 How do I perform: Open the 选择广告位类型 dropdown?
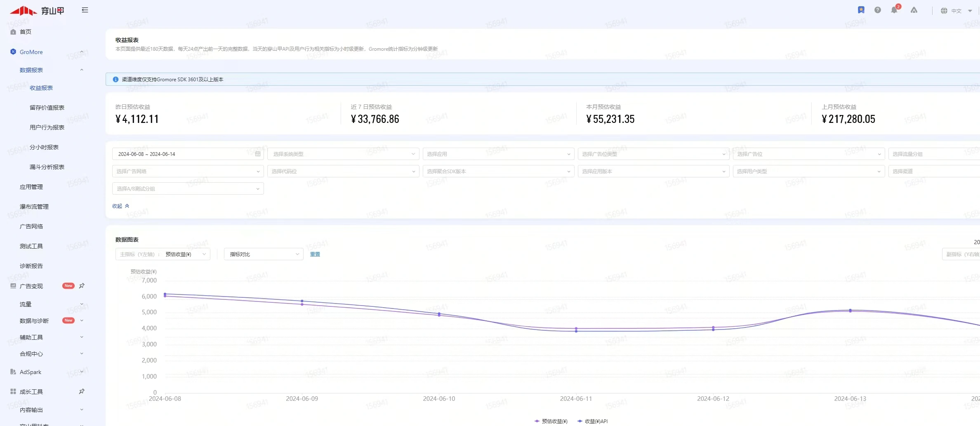[654, 154]
